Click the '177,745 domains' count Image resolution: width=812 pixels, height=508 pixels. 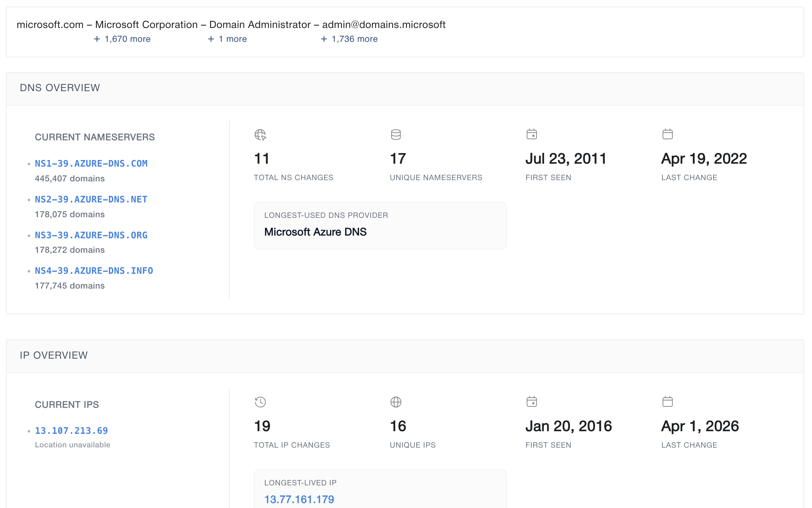coord(70,285)
